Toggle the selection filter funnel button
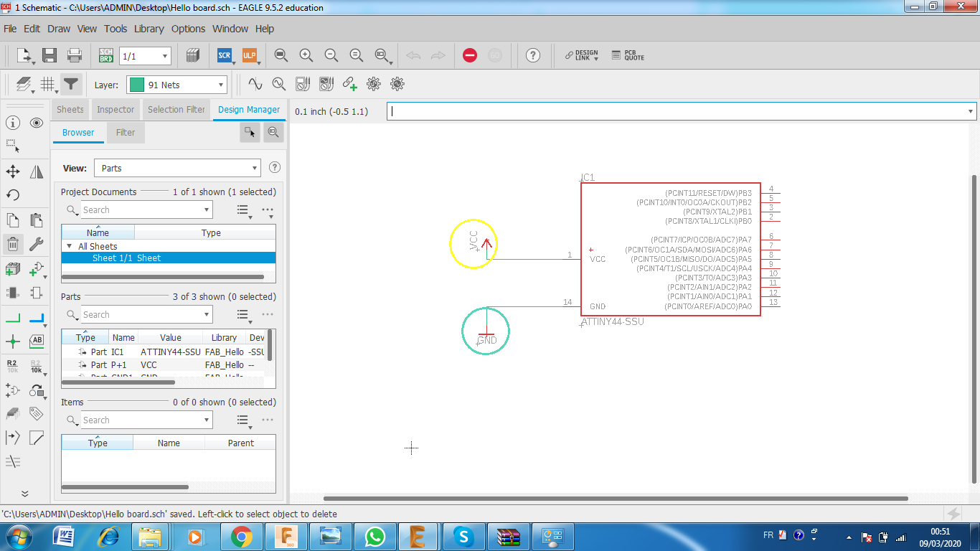The height and width of the screenshot is (551, 980). click(70, 85)
